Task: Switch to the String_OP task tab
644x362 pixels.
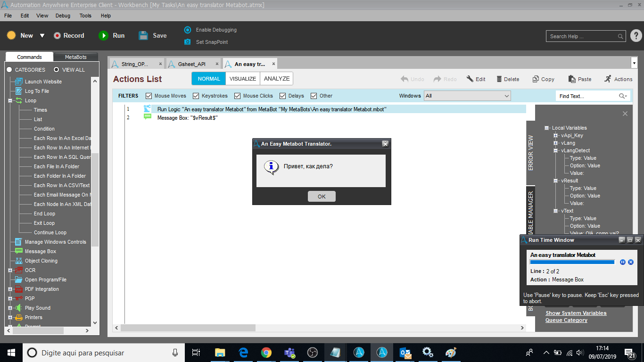Action: point(136,64)
